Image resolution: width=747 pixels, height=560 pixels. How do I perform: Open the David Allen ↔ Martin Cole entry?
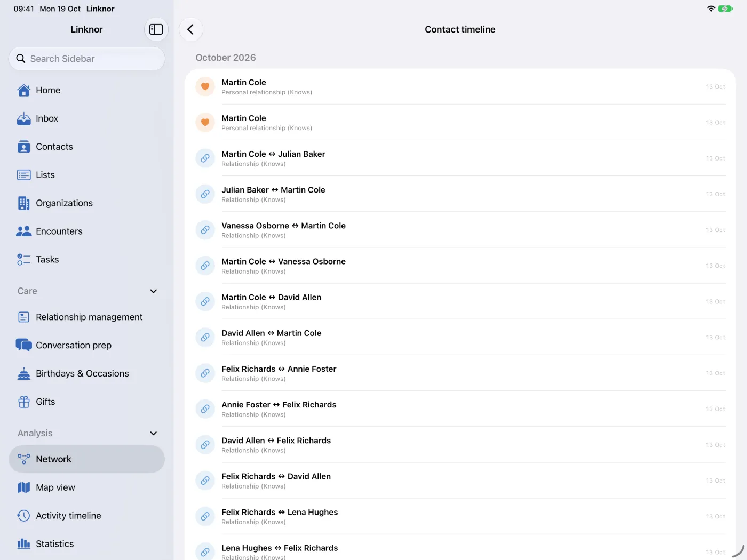click(x=460, y=337)
